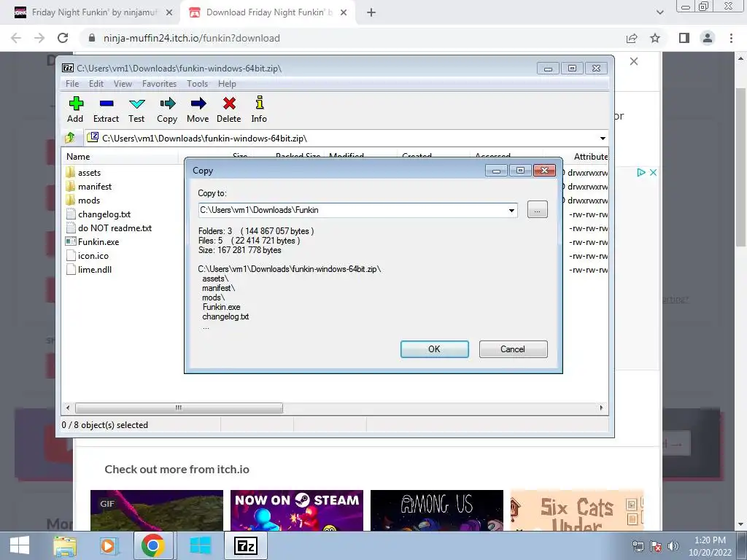Expand the 7-Zip address bar dropdown
The width and height of the screenshot is (747, 560).
point(603,138)
